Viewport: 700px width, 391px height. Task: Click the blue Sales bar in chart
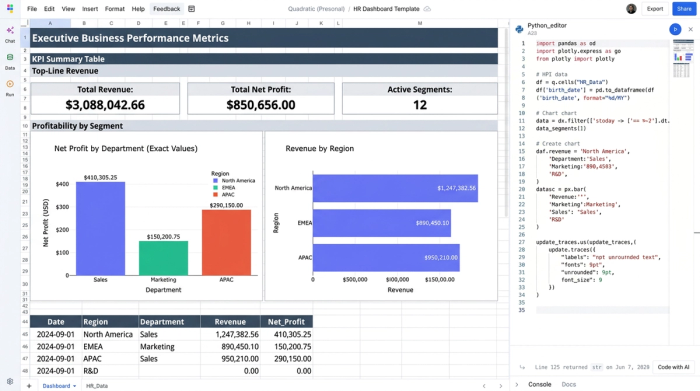tap(100, 229)
